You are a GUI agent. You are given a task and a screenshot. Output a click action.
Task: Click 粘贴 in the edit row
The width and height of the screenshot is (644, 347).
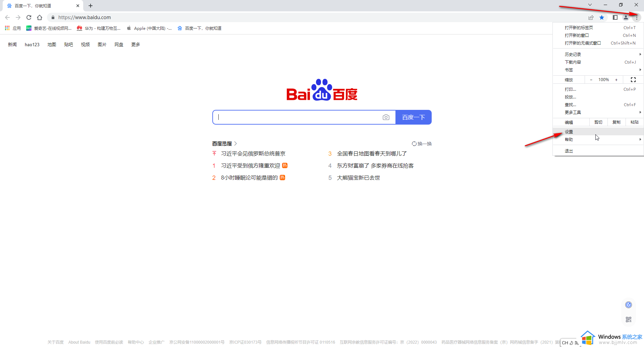(635, 122)
